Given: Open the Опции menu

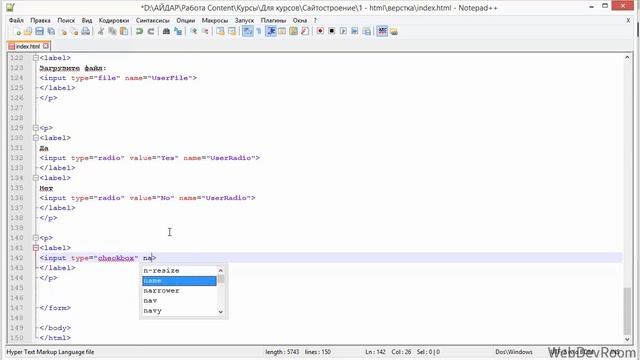Looking at the screenshot, I should [x=186, y=20].
